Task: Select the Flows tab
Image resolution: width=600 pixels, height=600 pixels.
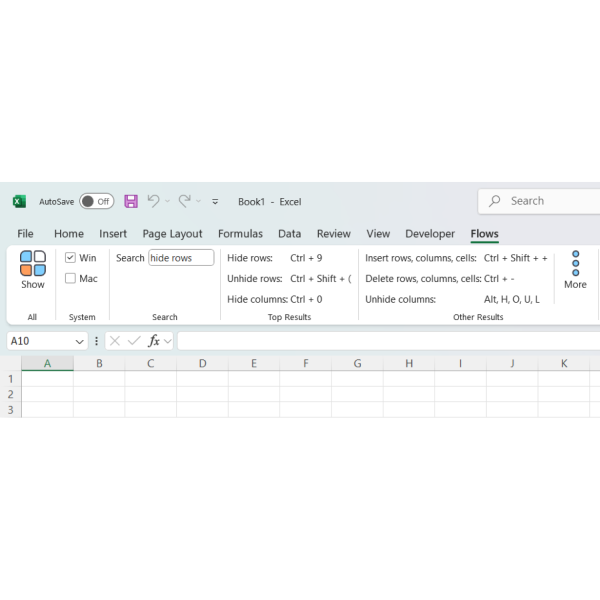Action: pyautogui.click(x=484, y=234)
